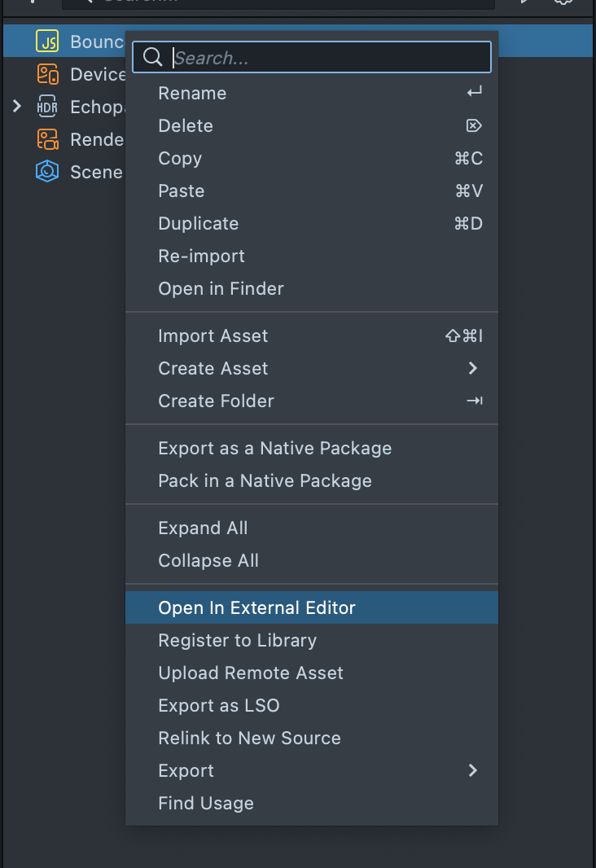Choose Register to Library
This screenshot has height=868, width=596.
tap(238, 640)
